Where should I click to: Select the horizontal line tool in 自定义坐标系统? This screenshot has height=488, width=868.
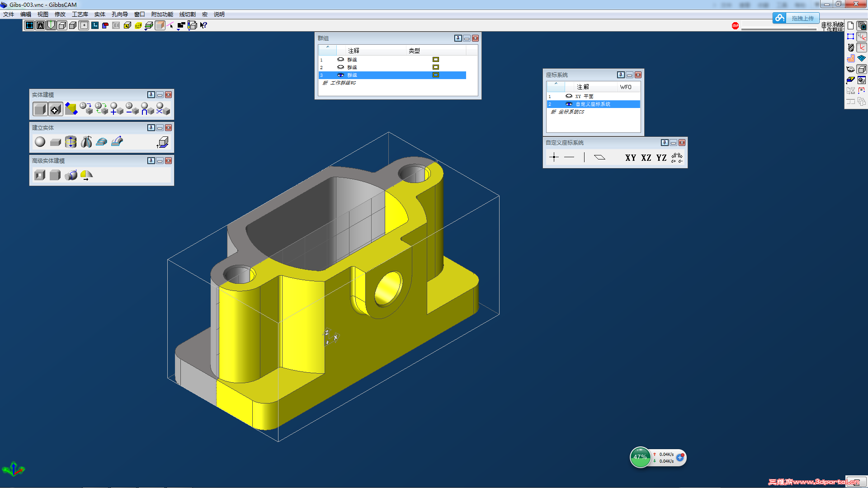[569, 157]
